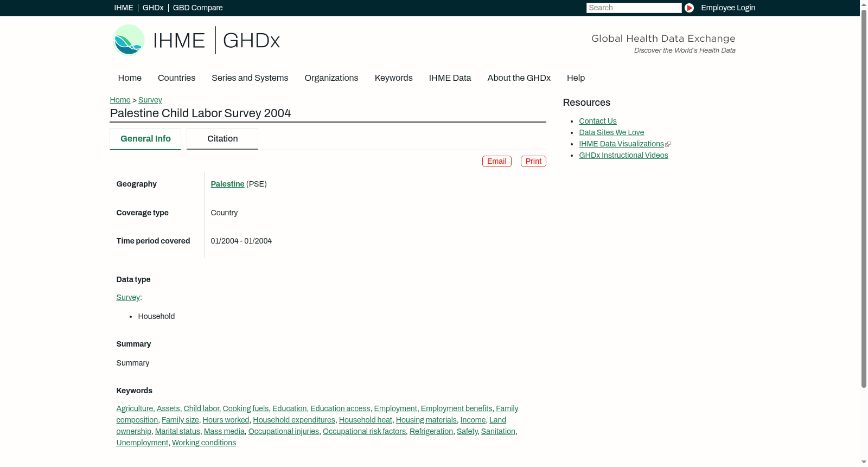Open Contact Us resource link
Viewport: 868px width, 467px height.
598,121
